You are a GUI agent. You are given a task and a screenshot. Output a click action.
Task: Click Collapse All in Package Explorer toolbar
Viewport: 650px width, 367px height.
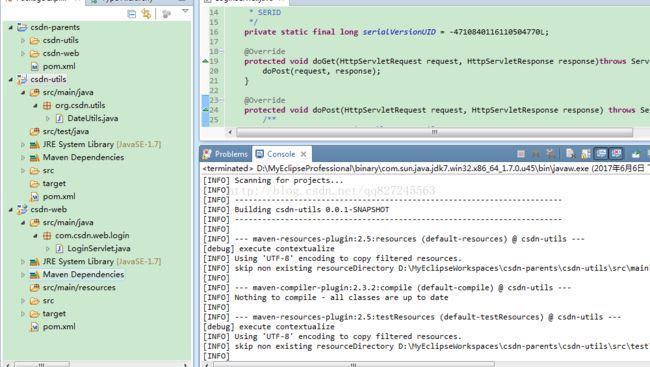(131, 14)
